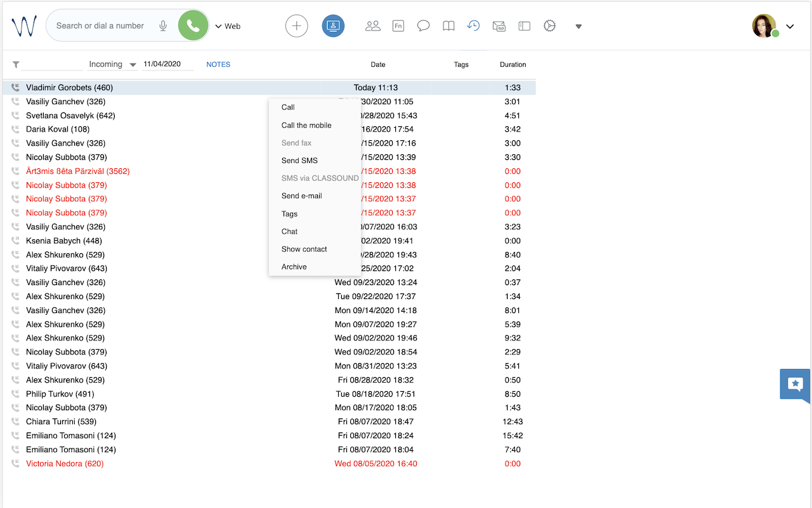This screenshot has height=508, width=812.
Task: Click the blue feedback star widget
Action: (x=795, y=384)
